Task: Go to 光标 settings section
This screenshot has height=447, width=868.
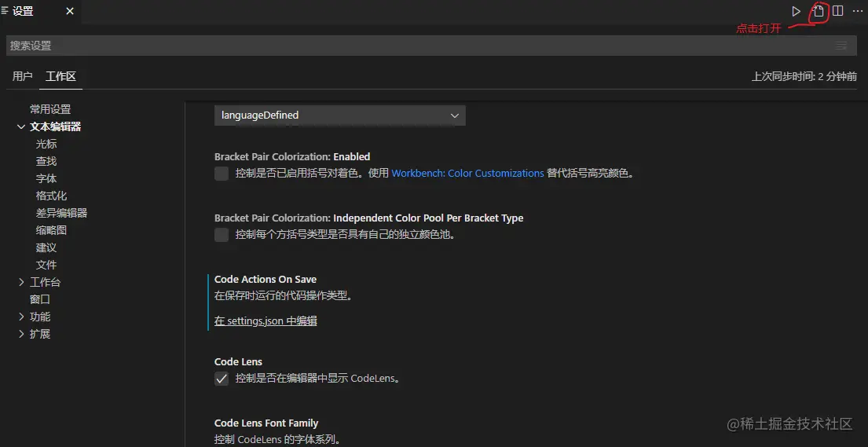Action: click(x=46, y=144)
